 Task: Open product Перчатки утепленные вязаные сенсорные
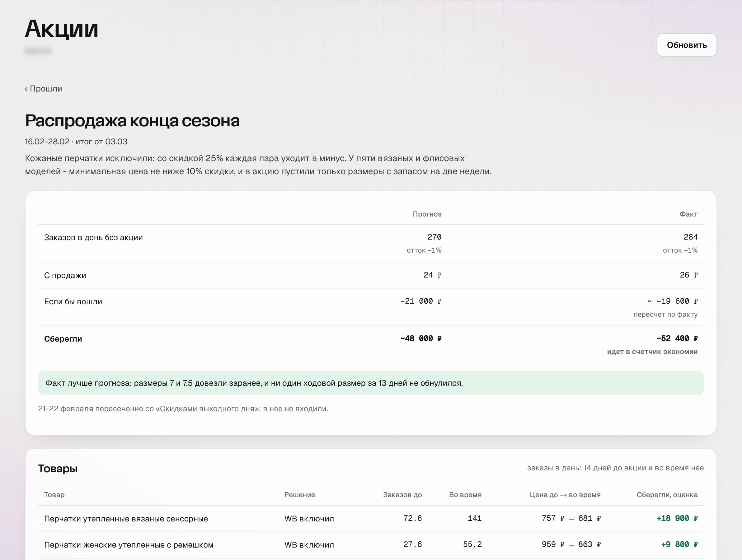click(x=126, y=519)
